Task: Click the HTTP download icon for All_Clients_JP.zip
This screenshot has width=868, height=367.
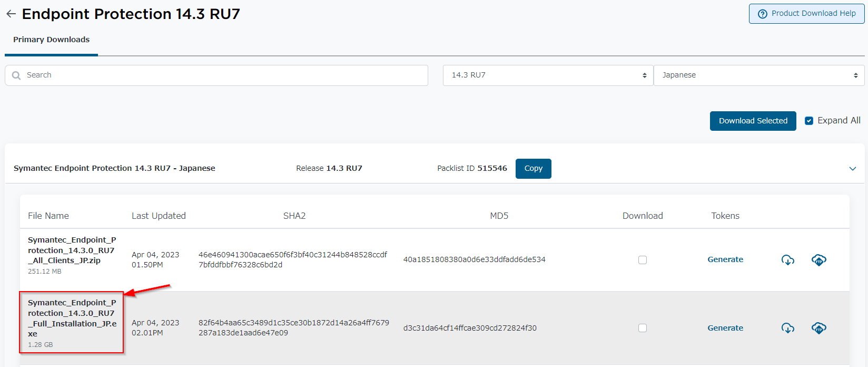Action: [x=787, y=260]
